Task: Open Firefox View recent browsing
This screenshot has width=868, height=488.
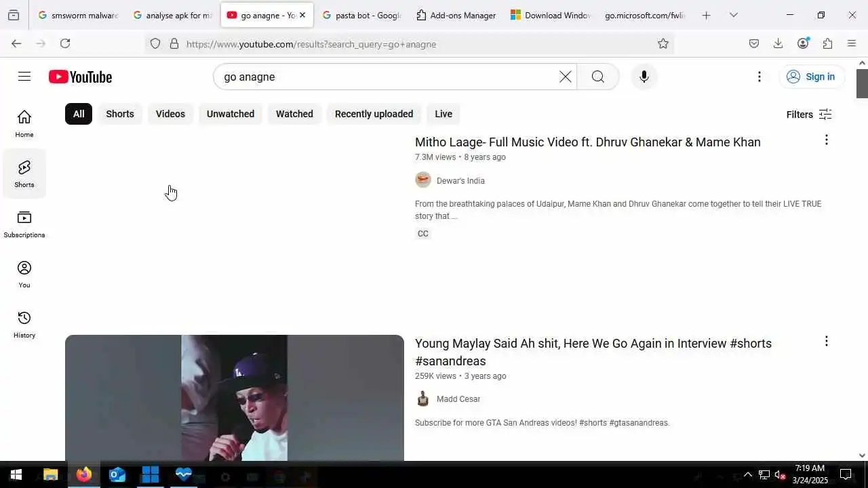Action: (14, 15)
